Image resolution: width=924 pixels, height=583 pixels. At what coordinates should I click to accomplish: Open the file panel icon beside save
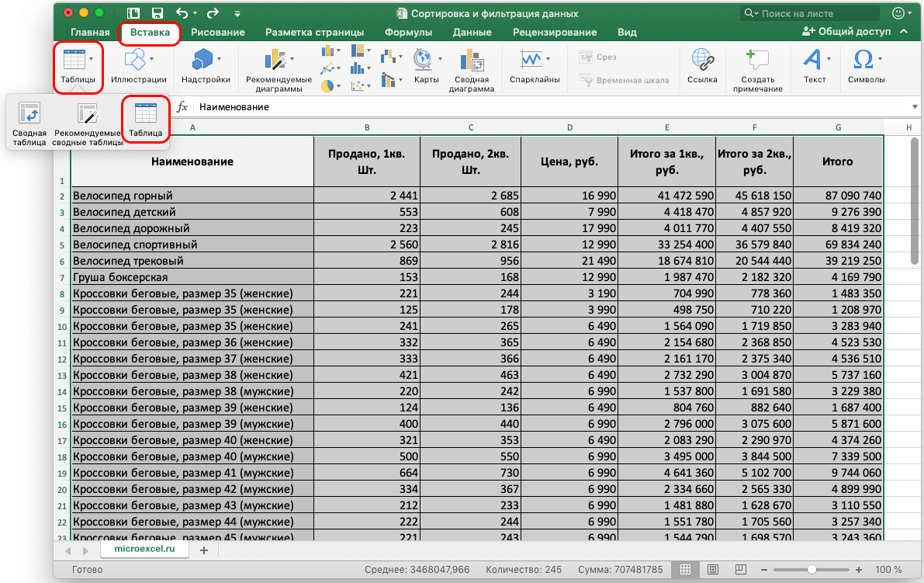click(133, 13)
